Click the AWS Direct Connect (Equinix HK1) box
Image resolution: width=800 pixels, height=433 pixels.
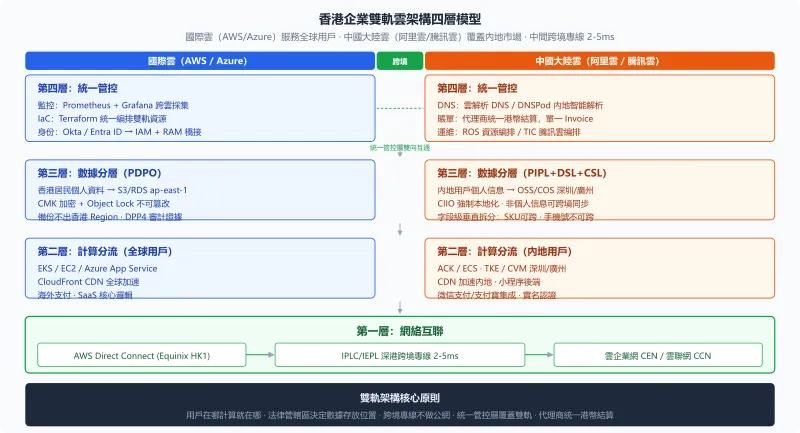coord(142,355)
